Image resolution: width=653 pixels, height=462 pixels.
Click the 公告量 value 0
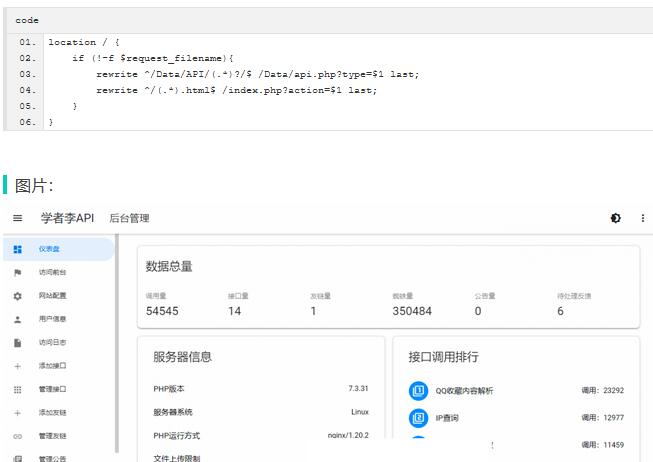pyautogui.click(x=478, y=311)
